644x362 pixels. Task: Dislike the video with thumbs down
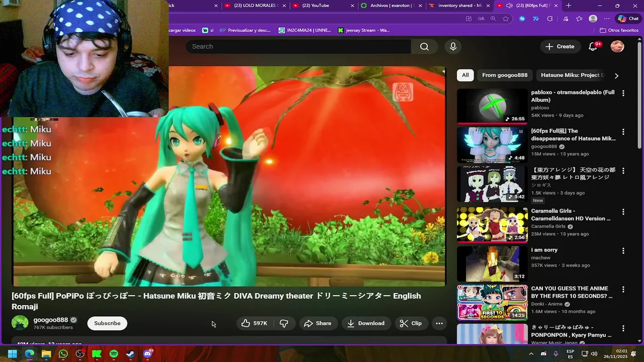tap(284, 323)
